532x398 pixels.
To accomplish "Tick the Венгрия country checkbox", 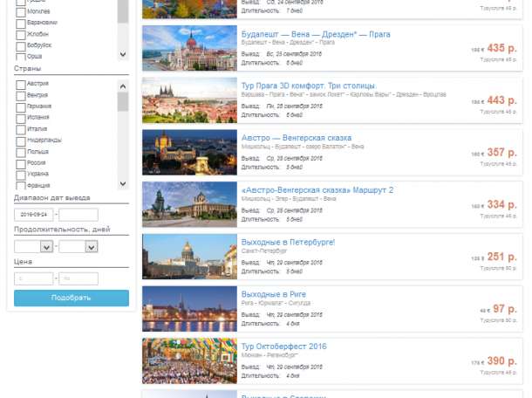I will [x=21, y=96].
